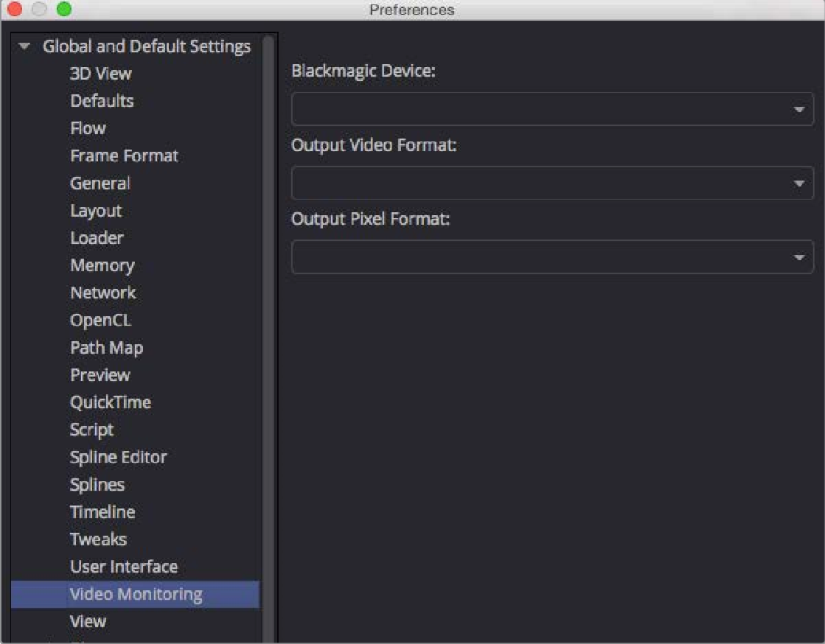Open the Defaults settings page
Image resolution: width=825 pixels, height=644 pixels.
(x=102, y=101)
